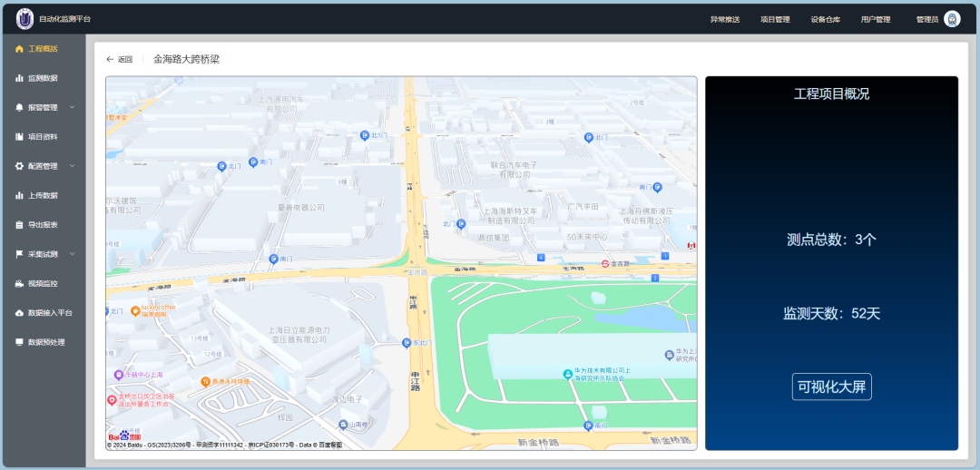This screenshot has width=980, height=470.
Task: Click the 视频监控 camera icon
Action: pyautogui.click(x=19, y=283)
